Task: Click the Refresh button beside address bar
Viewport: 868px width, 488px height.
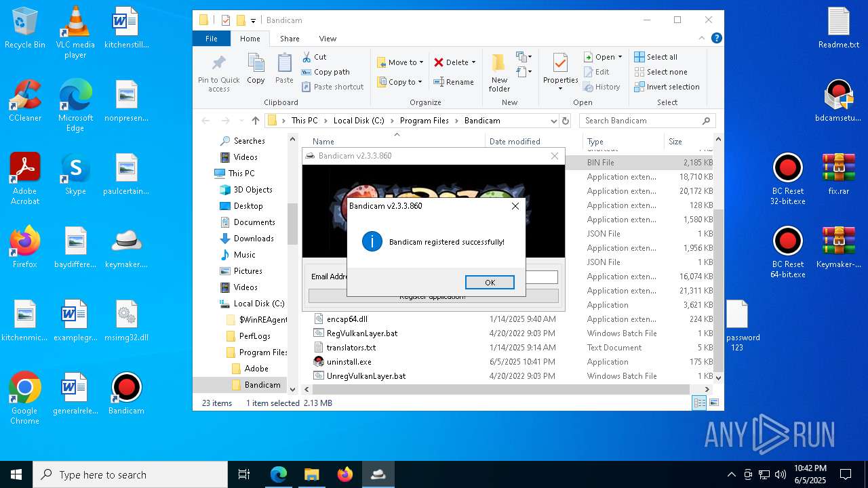Action: point(566,121)
